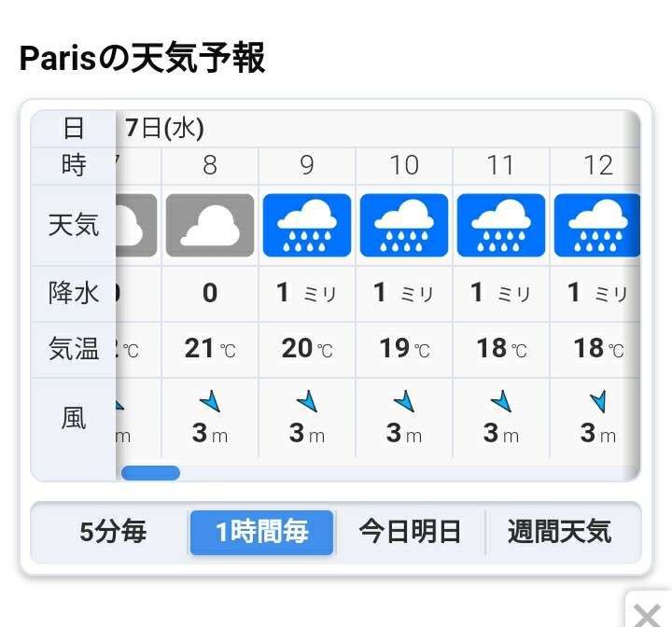Click the rain icon at 10 o'clock
The height and width of the screenshot is (627, 672).
point(404,226)
